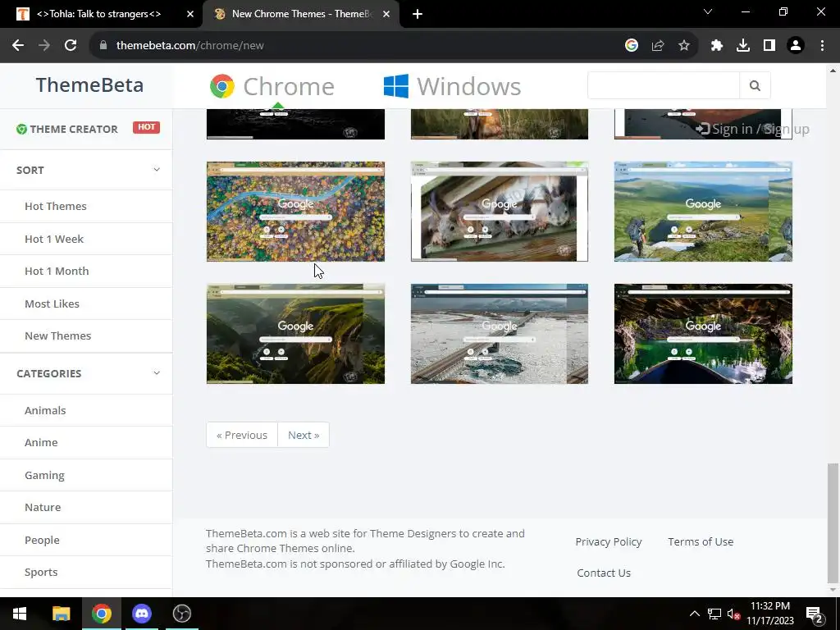Open the taskbar clock and date
This screenshot has width=840, height=630.
click(770, 614)
